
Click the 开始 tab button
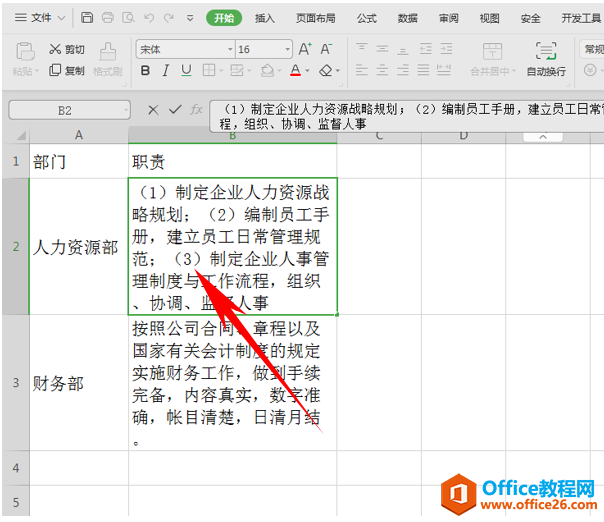click(x=224, y=18)
